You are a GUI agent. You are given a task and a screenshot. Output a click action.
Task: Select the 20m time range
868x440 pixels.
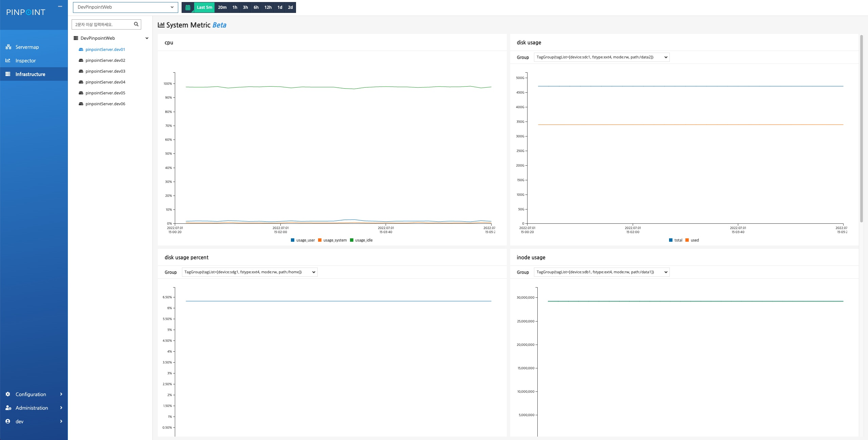[222, 7]
